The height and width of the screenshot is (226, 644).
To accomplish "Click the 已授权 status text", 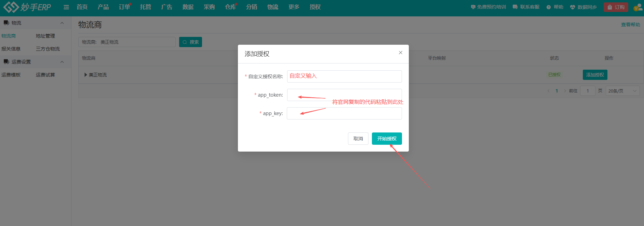I will (554, 75).
